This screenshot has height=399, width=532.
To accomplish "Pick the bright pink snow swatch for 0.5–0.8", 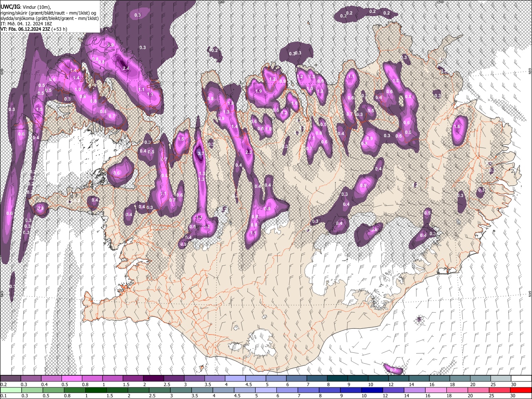I will 71,379.
